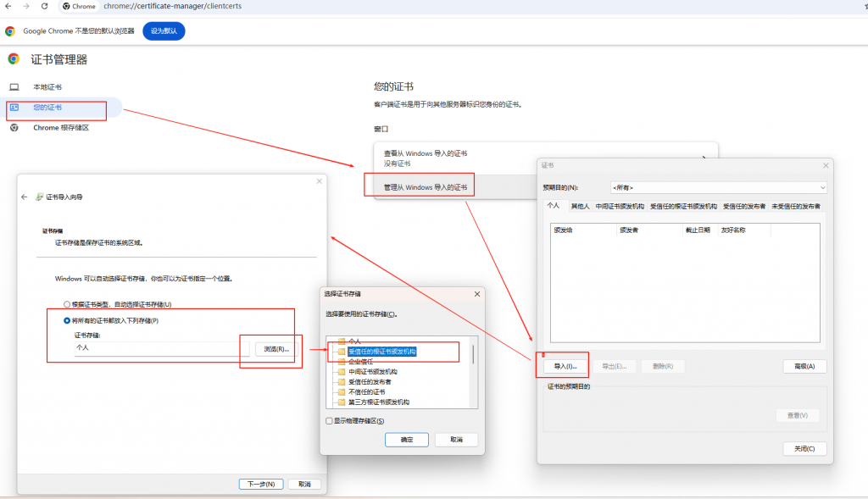This screenshot has height=499, width=868.
Task: Open the 预期目的 dropdown
Action: click(x=717, y=187)
